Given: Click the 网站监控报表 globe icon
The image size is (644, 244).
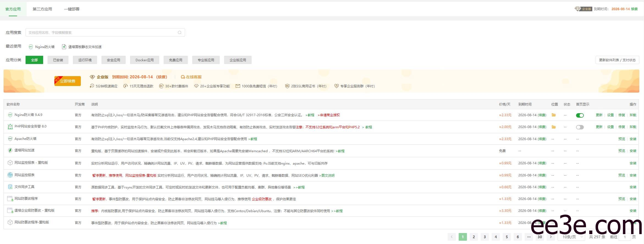Looking at the screenshot, I should pyautogui.click(x=10, y=175).
